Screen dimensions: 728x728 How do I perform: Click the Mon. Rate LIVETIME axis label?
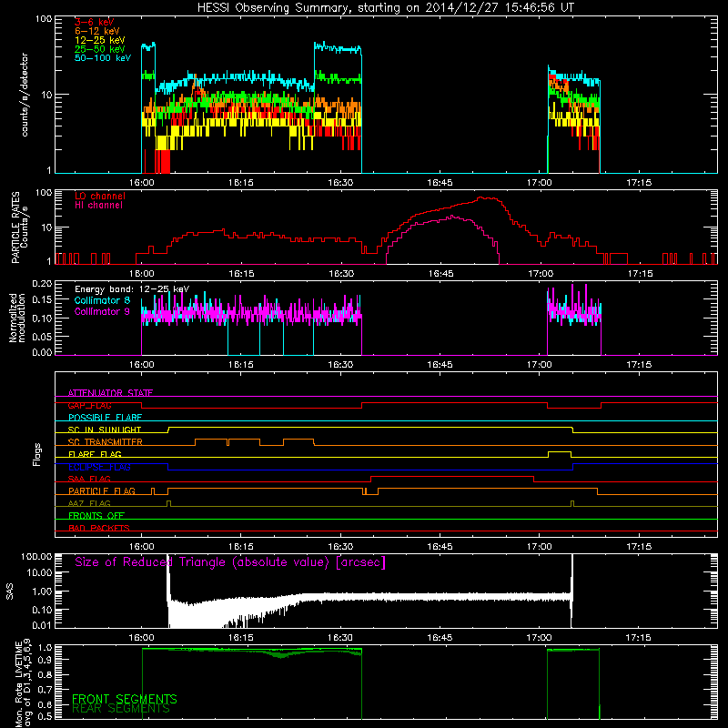[23, 682]
